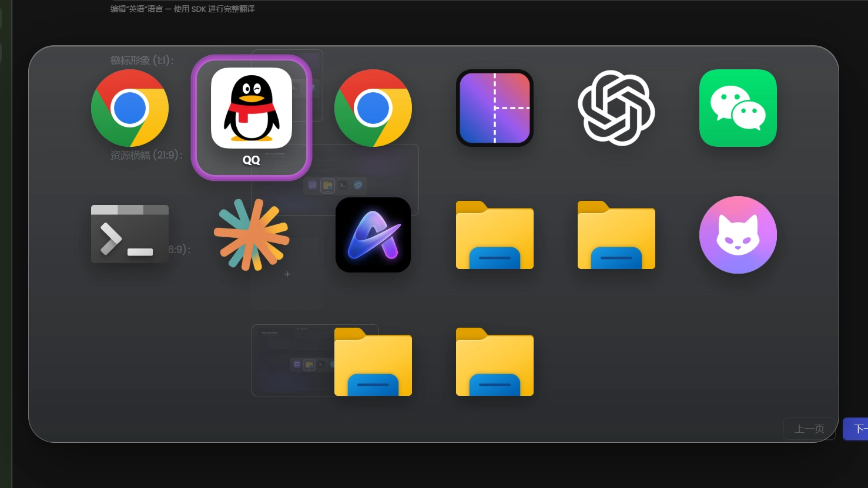Select the highlighted QQ penguin app
Screen dimensions: 868x488
click(252, 117)
